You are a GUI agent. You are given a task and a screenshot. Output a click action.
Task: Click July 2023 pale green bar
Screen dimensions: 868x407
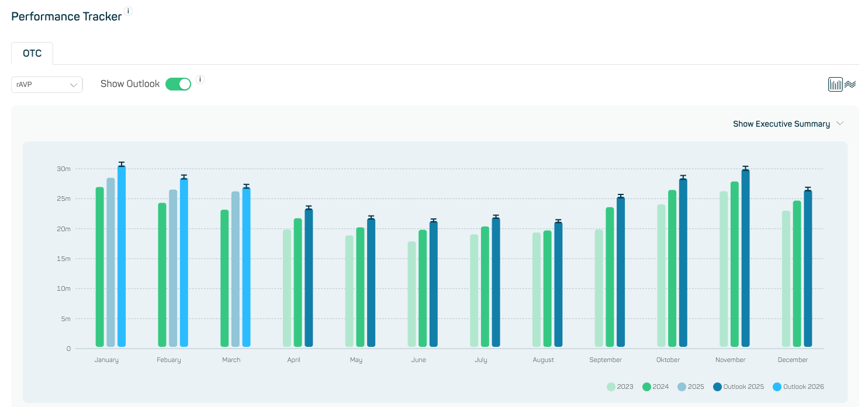pyautogui.click(x=474, y=291)
